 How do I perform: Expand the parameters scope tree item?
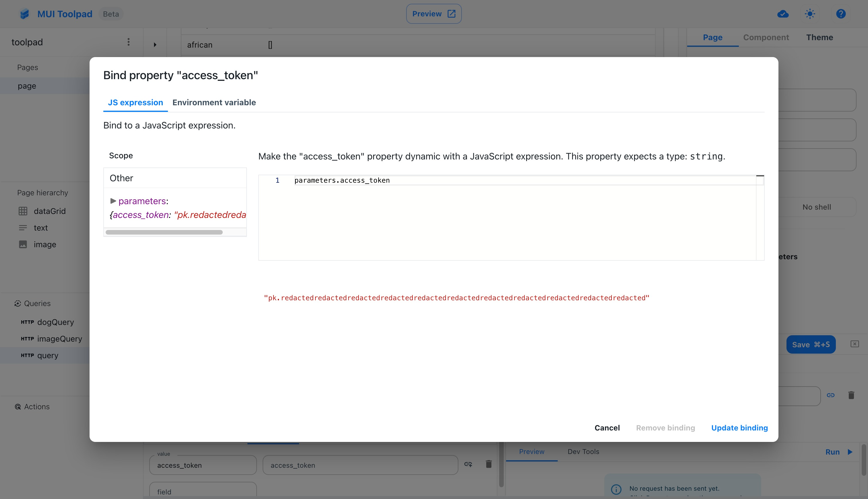113,201
